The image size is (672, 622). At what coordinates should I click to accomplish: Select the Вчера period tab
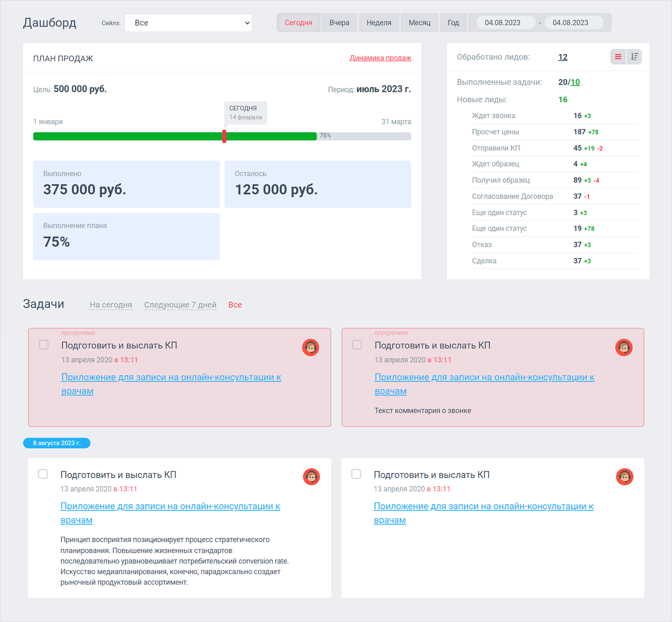(339, 23)
